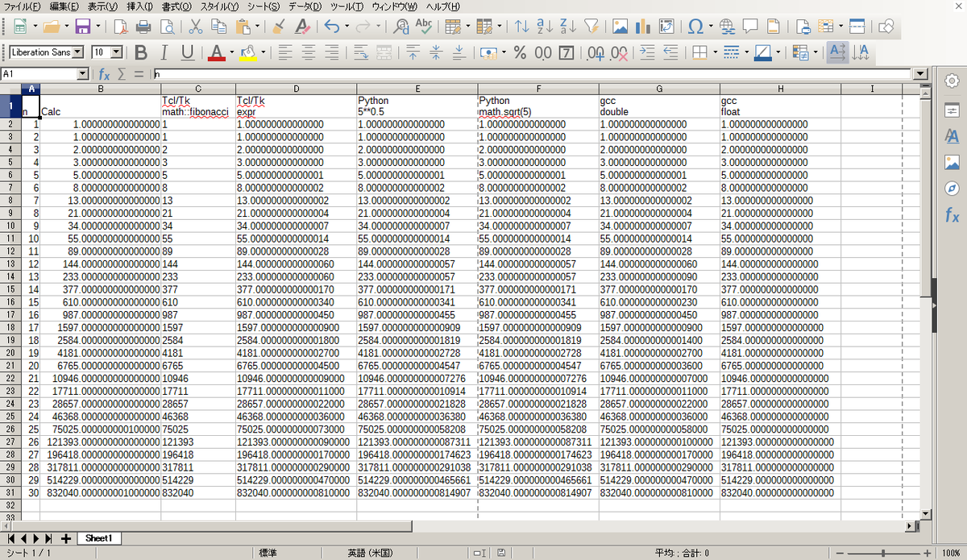The width and height of the screenshot is (967, 560).
Task: Expand the Borders dropdown arrow
Action: [715, 53]
